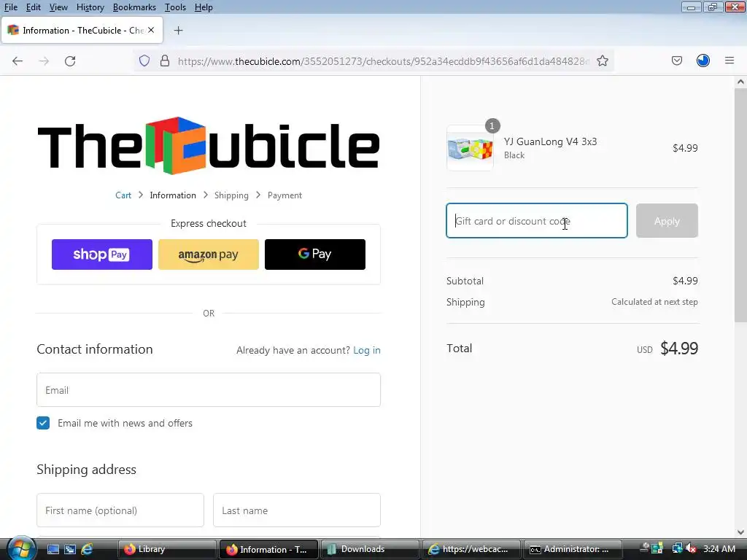Open a new tab with plus button
The height and width of the screenshot is (560, 747).
point(179,31)
